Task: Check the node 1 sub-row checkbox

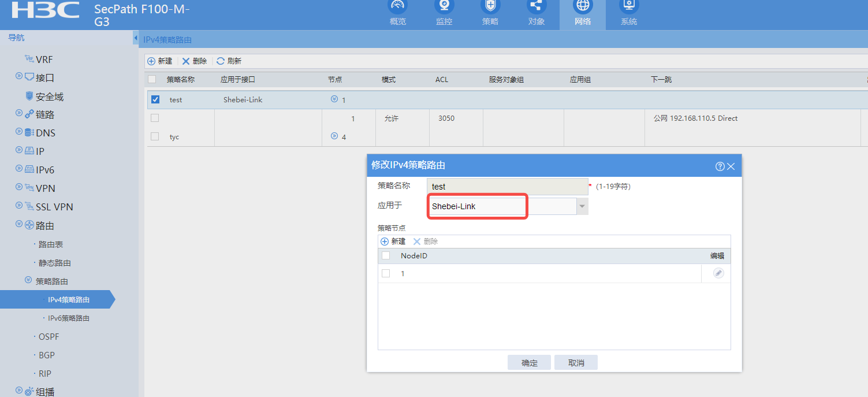Action: coord(154,118)
